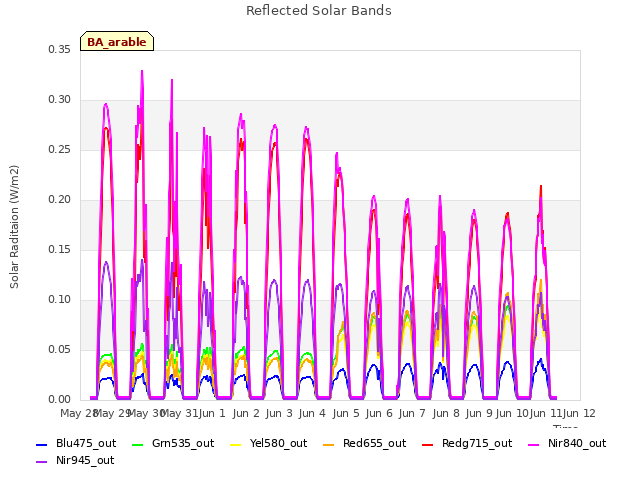The height and width of the screenshot is (480, 640).
Task: Click the May 31 x-axis date label
Action: click(x=178, y=413)
